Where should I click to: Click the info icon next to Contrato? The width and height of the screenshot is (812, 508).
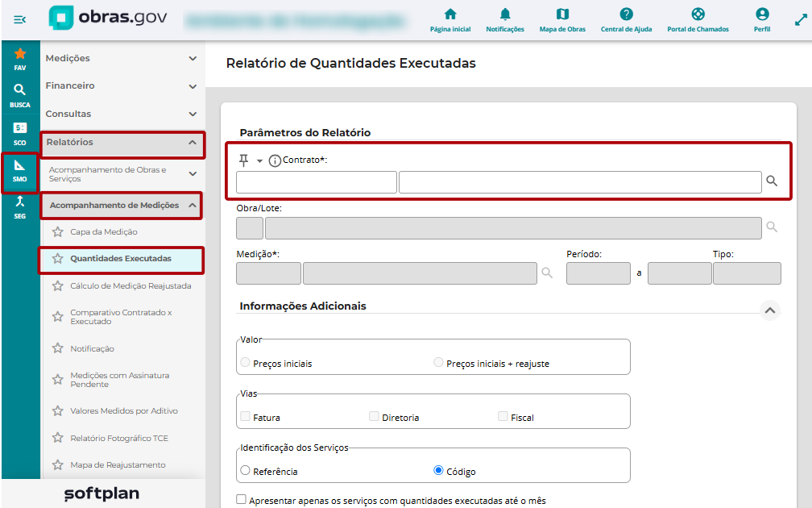275,160
